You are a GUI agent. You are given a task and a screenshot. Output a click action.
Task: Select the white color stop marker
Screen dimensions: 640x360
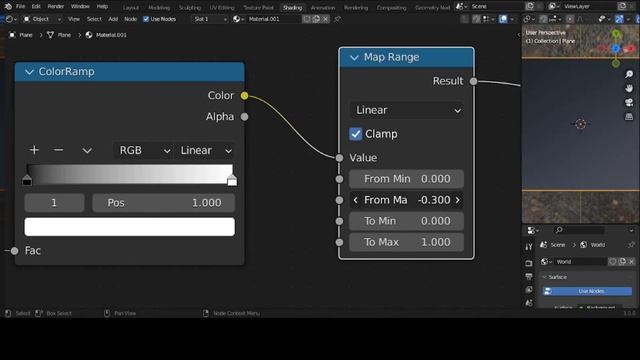click(232, 180)
